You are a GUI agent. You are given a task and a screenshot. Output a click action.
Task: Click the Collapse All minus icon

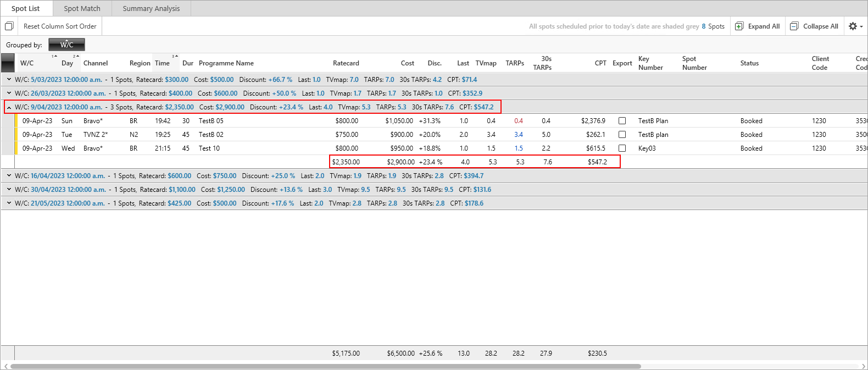pos(794,26)
